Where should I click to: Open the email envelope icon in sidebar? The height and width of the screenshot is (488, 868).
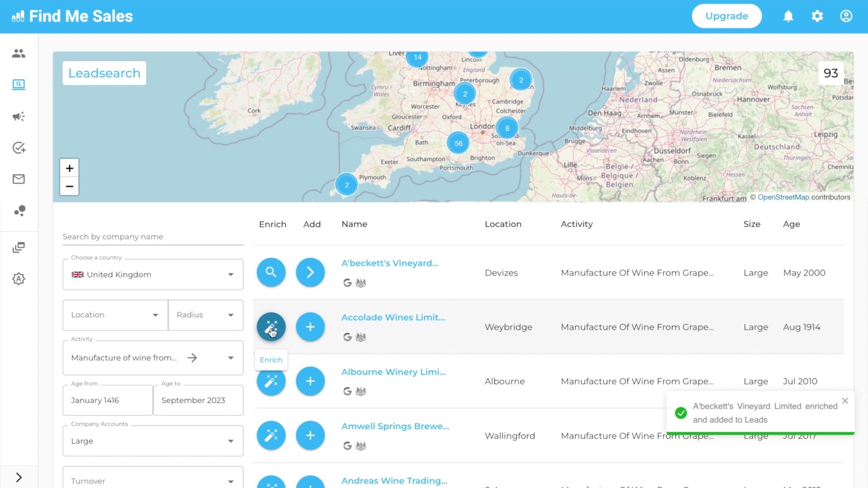click(x=19, y=179)
